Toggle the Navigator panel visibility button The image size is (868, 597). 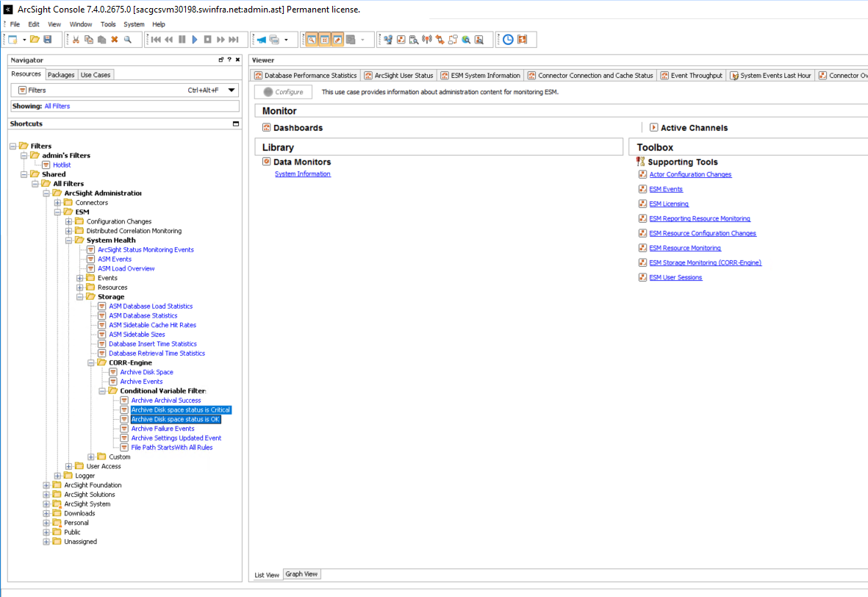312,40
